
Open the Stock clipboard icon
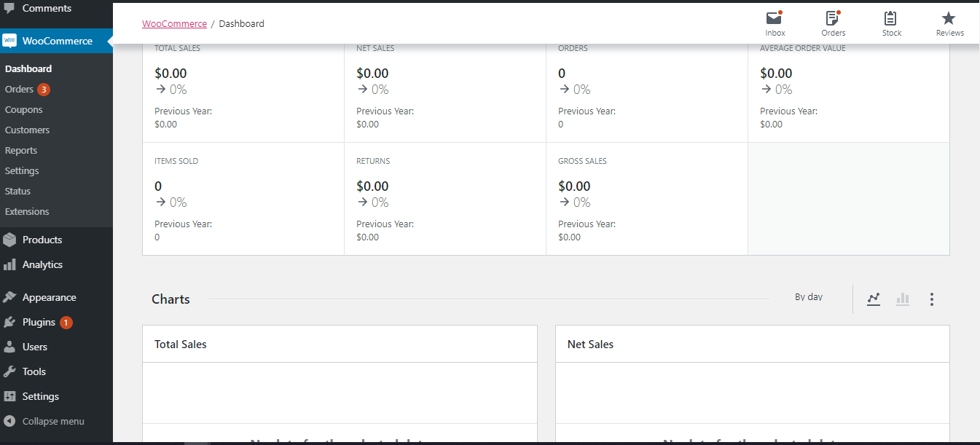(x=891, y=18)
